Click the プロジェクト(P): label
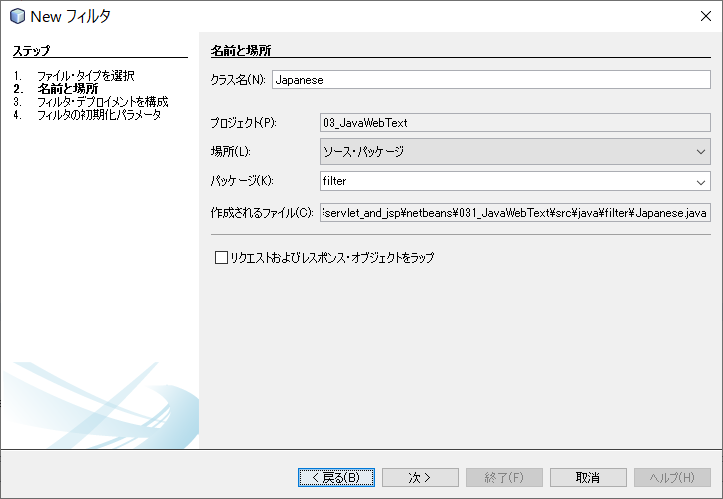 click(x=243, y=123)
